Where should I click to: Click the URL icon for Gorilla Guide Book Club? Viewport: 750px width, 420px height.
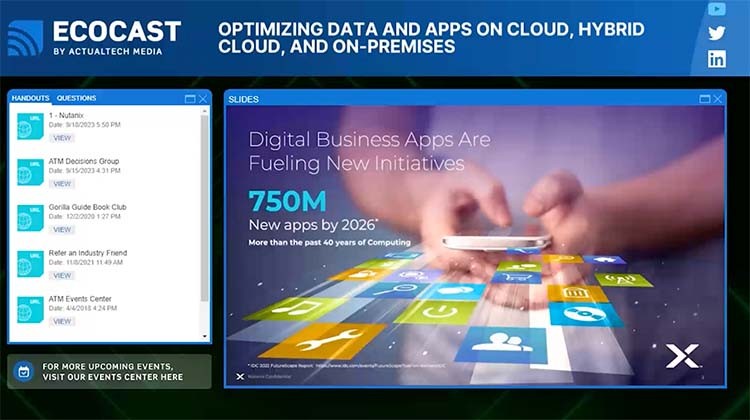click(30, 216)
